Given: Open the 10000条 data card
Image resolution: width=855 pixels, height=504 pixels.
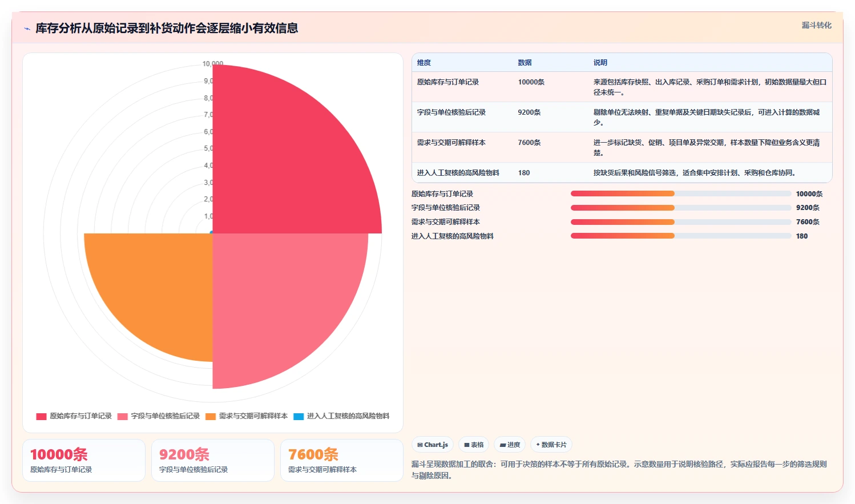Looking at the screenshot, I should (x=84, y=461).
